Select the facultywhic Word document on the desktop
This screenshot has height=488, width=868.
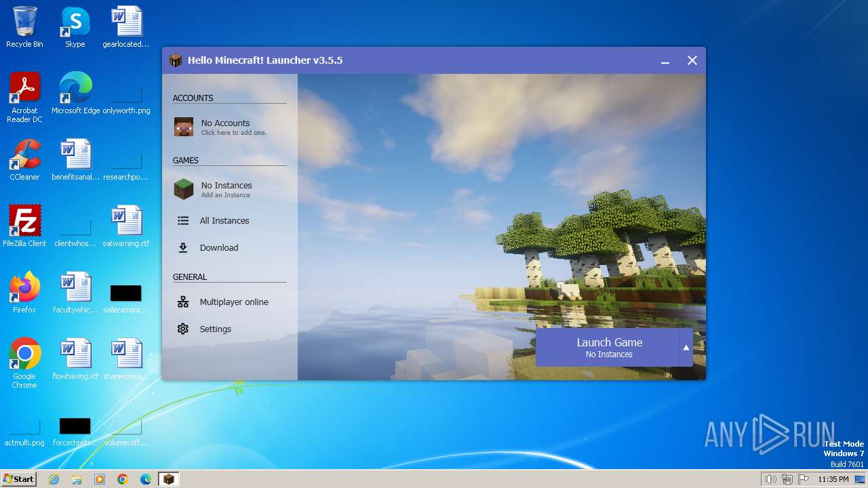[x=75, y=293]
